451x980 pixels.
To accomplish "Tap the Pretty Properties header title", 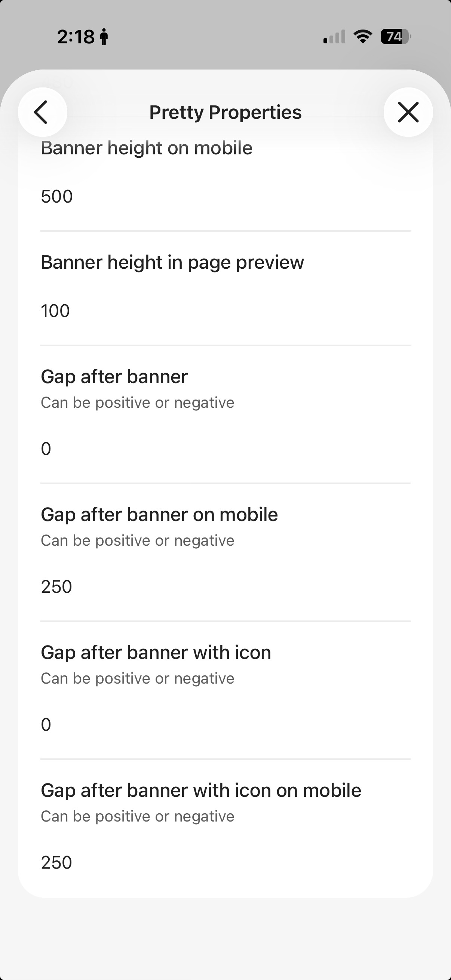I will pyautogui.click(x=225, y=112).
